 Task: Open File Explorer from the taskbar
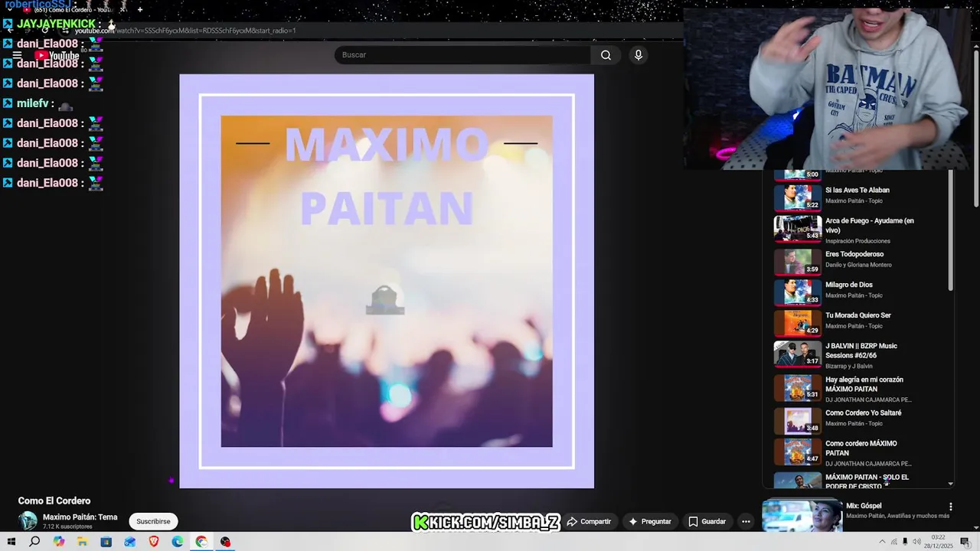82,542
